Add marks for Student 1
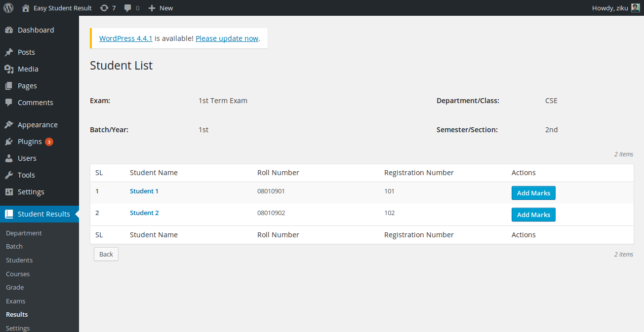This screenshot has width=644, height=332. pos(533,193)
